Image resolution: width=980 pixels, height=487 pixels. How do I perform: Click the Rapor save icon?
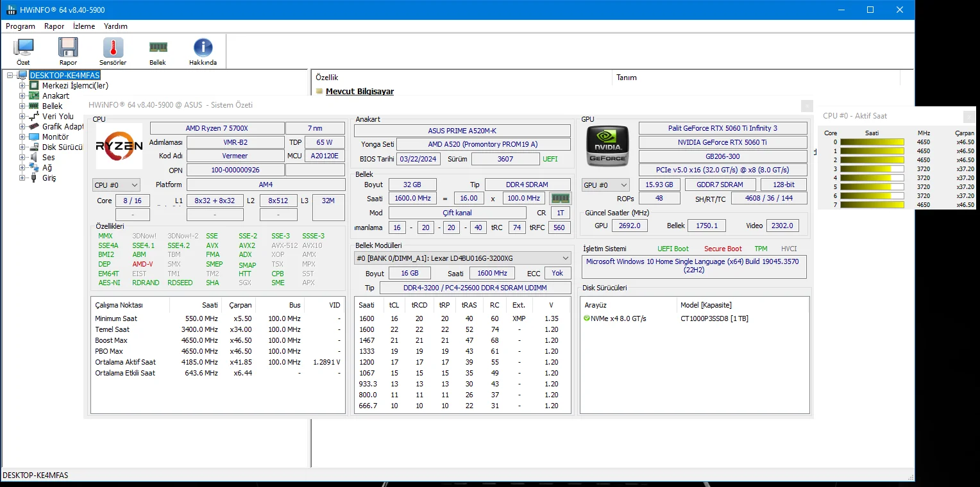(68, 48)
